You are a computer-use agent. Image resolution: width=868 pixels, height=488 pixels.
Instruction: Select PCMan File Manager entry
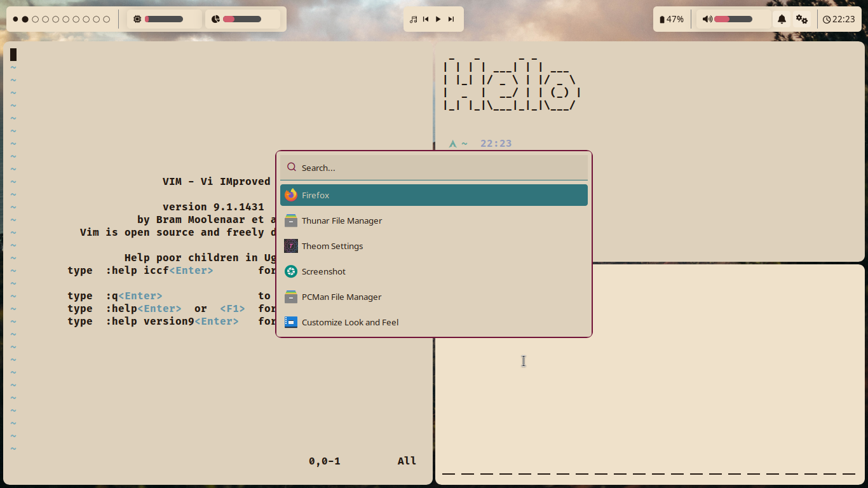tap(342, 297)
